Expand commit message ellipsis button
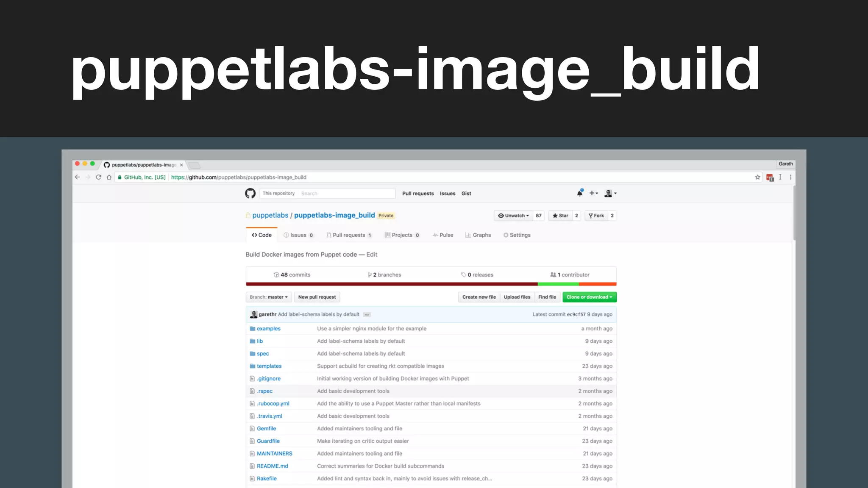 (x=367, y=315)
